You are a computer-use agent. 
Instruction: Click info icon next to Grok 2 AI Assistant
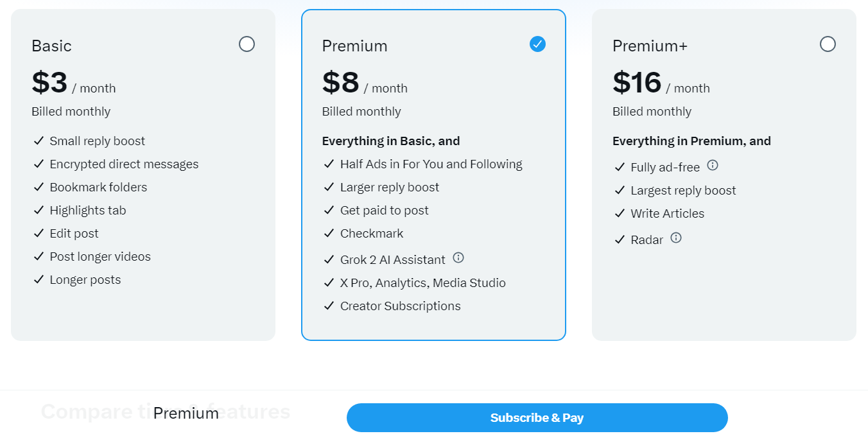[x=458, y=257]
